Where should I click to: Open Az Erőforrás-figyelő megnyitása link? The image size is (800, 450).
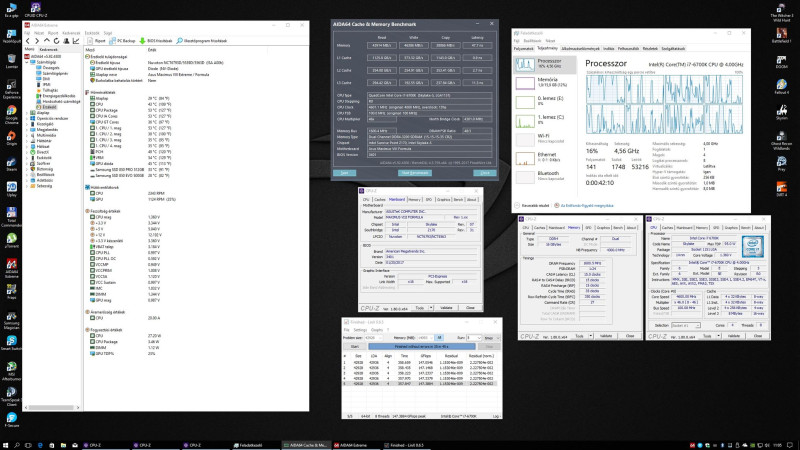coord(584,206)
